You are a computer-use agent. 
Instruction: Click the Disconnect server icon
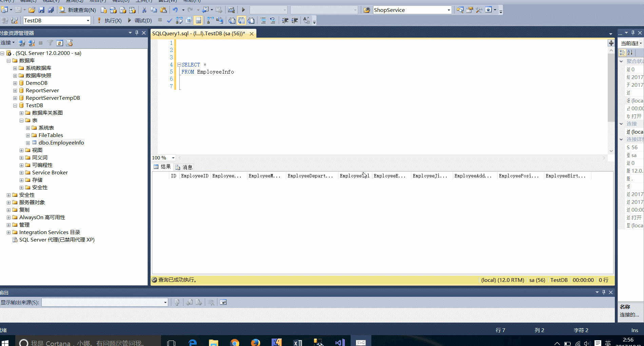point(32,43)
